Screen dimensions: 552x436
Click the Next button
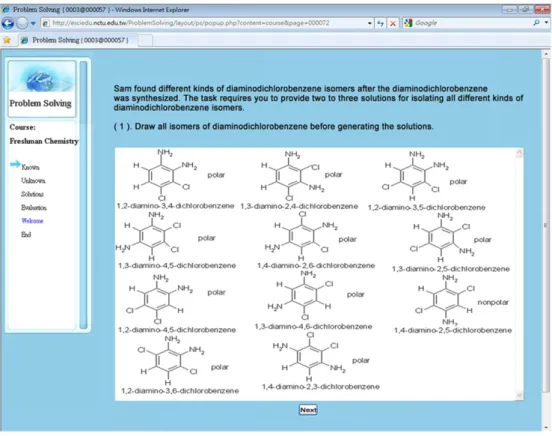tap(308, 410)
